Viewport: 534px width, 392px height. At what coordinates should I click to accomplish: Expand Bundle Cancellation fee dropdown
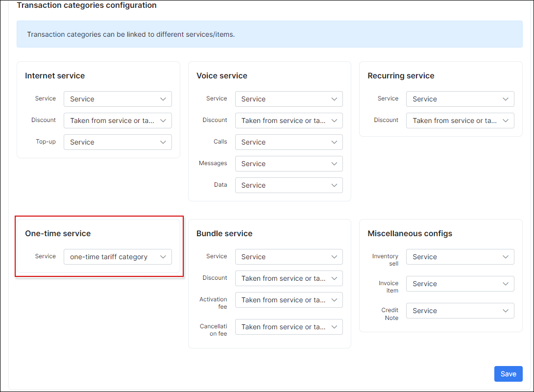point(289,327)
